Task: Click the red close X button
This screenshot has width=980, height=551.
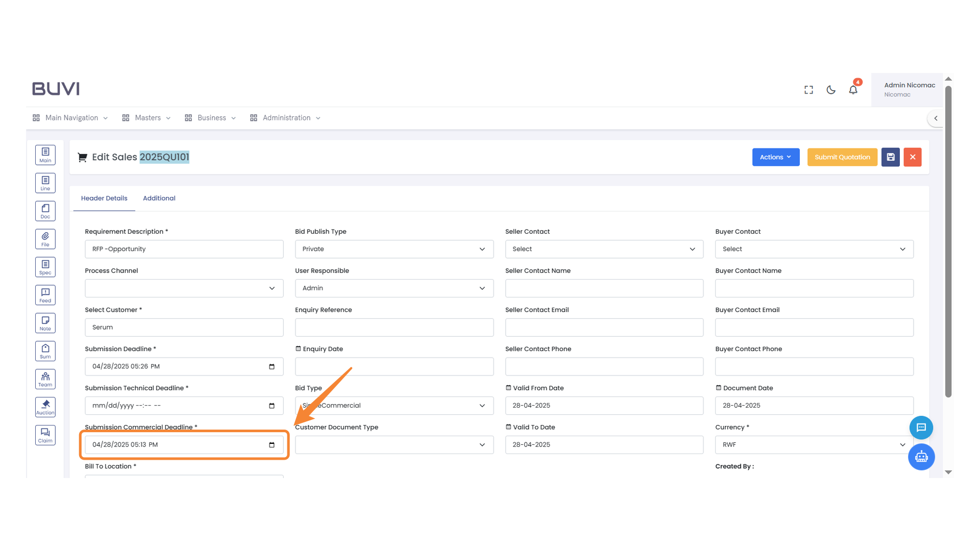Action: pos(912,157)
